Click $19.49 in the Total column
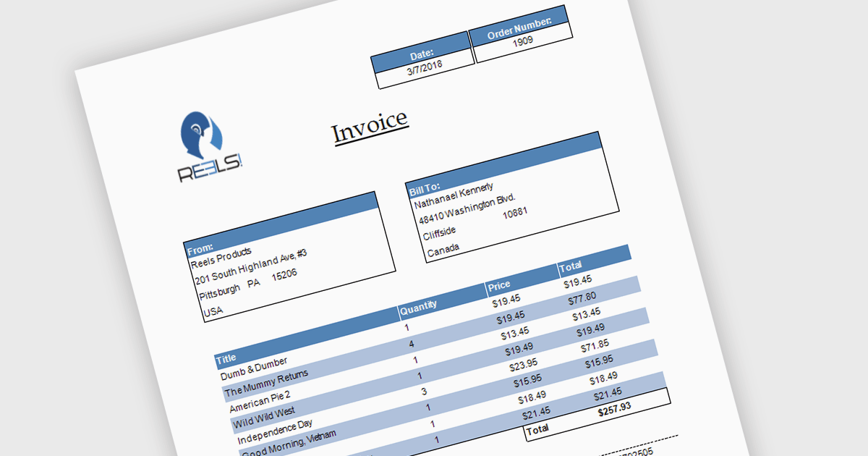868x456 pixels. click(590, 331)
